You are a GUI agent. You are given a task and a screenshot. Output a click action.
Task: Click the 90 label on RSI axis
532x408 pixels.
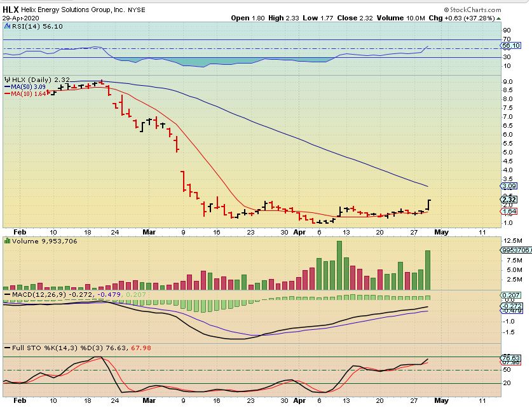click(x=507, y=31)
